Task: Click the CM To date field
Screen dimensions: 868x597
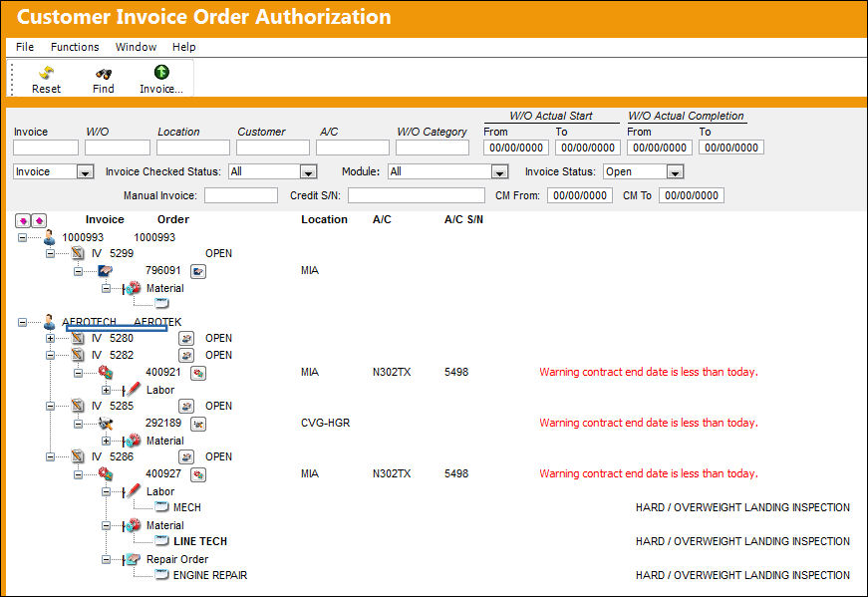Action: point(692,195)
